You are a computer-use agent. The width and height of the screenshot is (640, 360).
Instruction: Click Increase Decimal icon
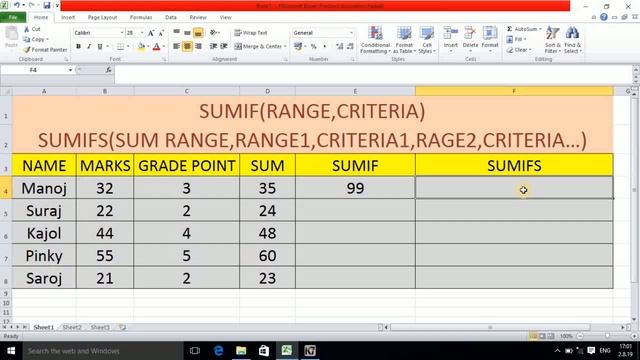pyautogui.click(x=340, y=47)
